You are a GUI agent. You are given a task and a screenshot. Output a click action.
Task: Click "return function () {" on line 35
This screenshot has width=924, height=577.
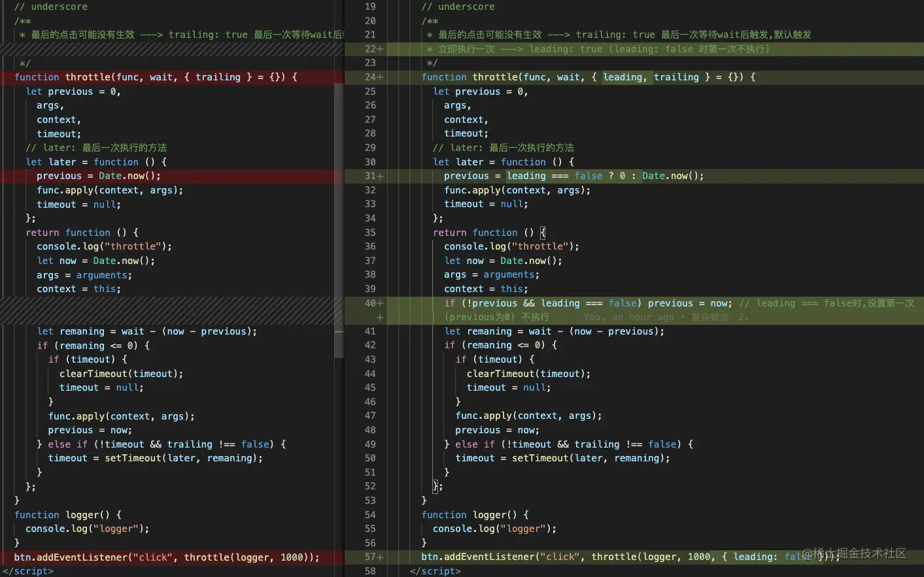490,233
